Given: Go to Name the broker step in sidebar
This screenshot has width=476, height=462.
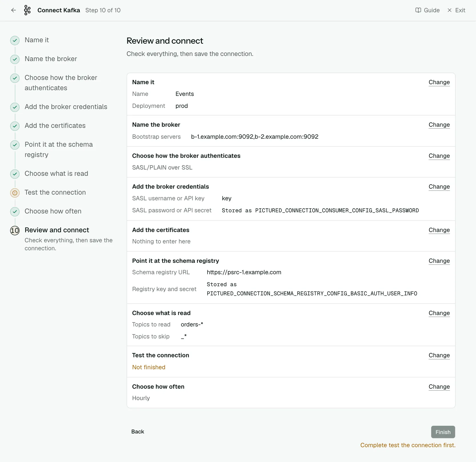Looking at the screenshot, I should pyautogui.click(x=51, y=59).
